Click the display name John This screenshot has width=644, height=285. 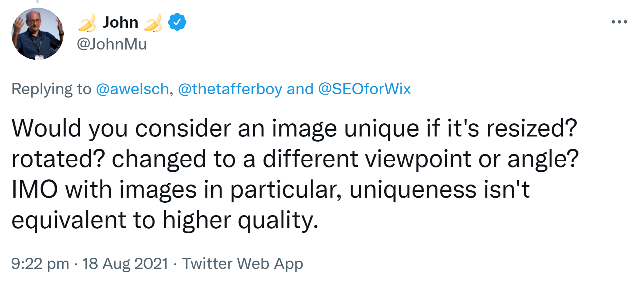[121, 23]
